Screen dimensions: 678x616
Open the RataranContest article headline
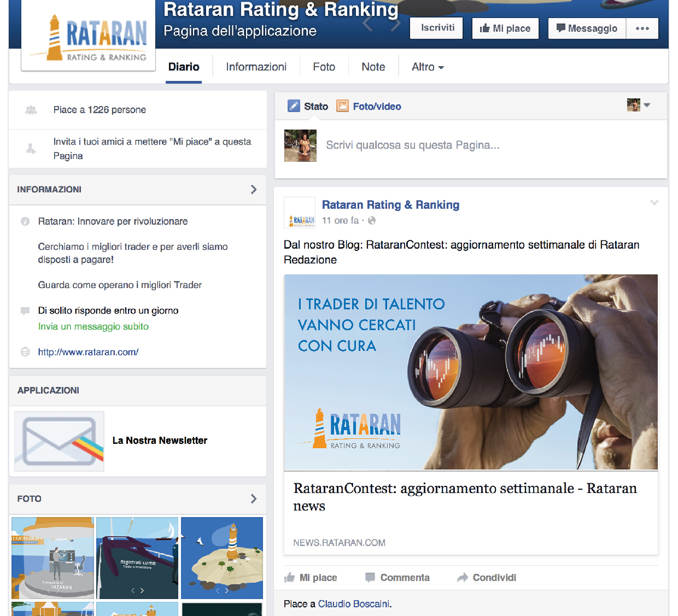pyautogui.click(x=465, y=497)
